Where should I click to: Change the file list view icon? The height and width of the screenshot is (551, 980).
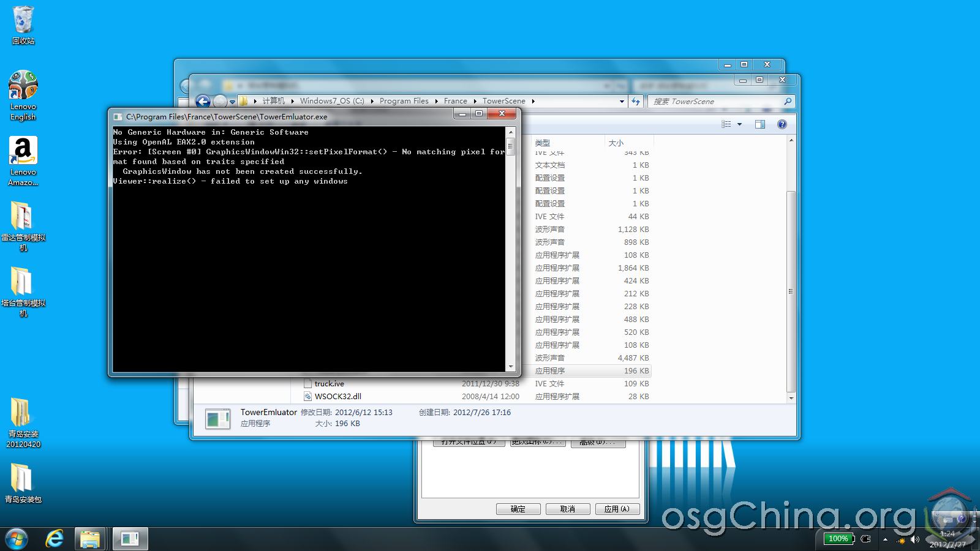[726, 124]
